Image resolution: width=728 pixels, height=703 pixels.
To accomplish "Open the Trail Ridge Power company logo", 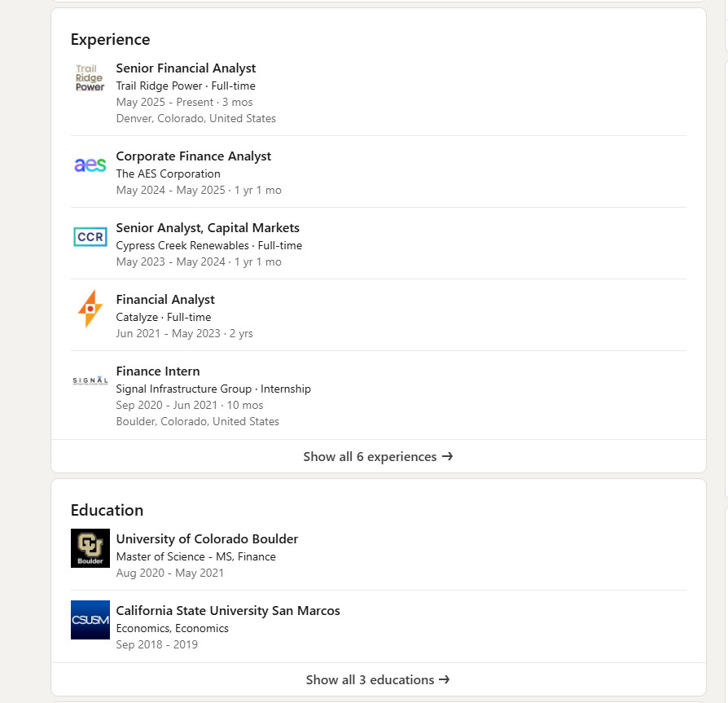I will pyautogui.click(x=90, y=77).
